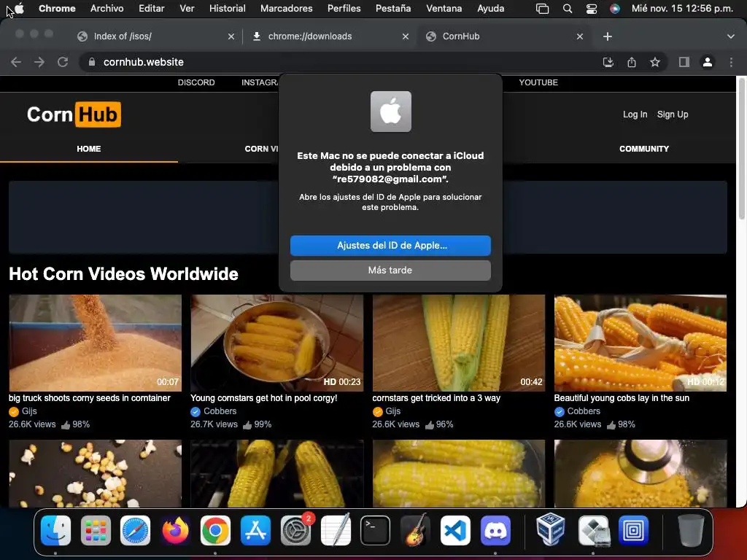Open the Trash in the dock
Image resolution: width=747 pixels, height=560 pixels.
[x=691, y=530]
